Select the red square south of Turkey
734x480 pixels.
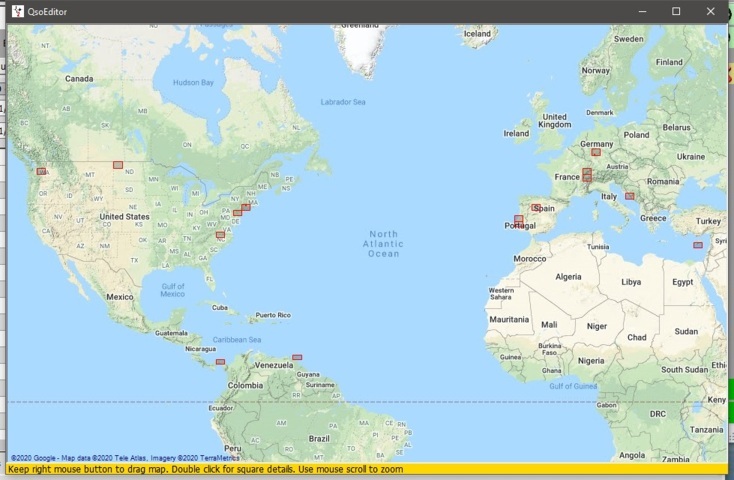(698, 245)
